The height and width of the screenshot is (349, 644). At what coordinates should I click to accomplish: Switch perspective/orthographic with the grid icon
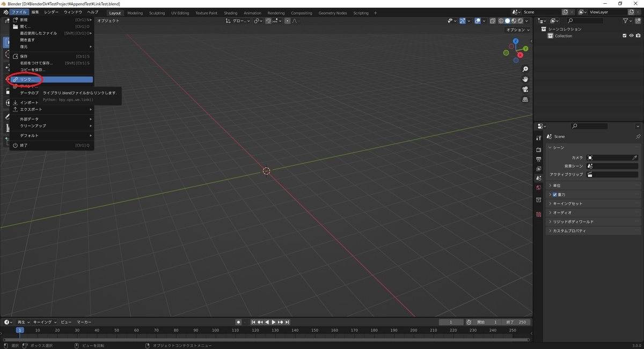(x=525, y=99)
